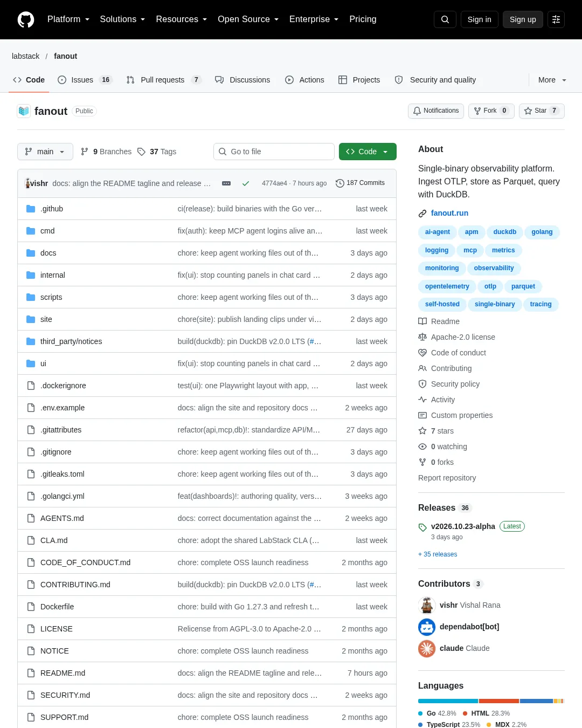Click the languages color bar
The width and height of the screenshot is (582, 728).
491,701
